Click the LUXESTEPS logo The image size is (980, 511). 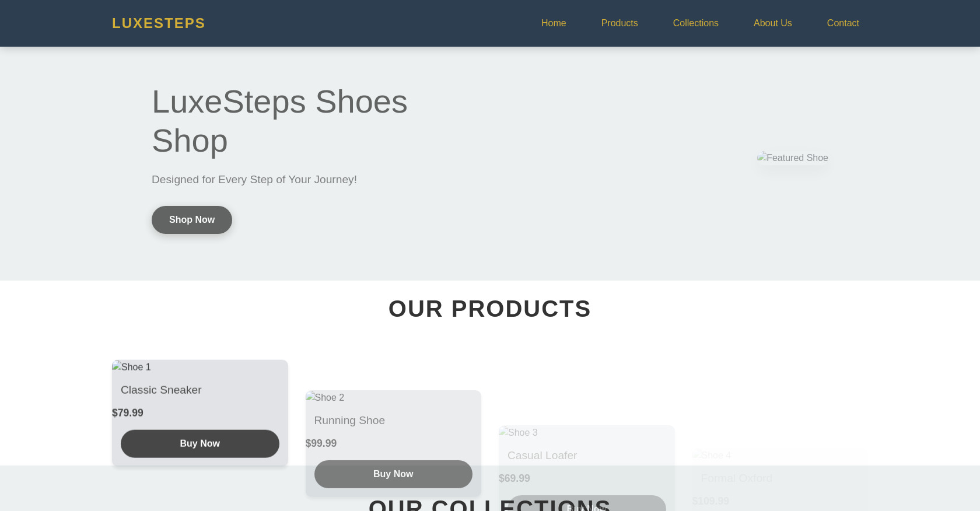click(158, 23)
